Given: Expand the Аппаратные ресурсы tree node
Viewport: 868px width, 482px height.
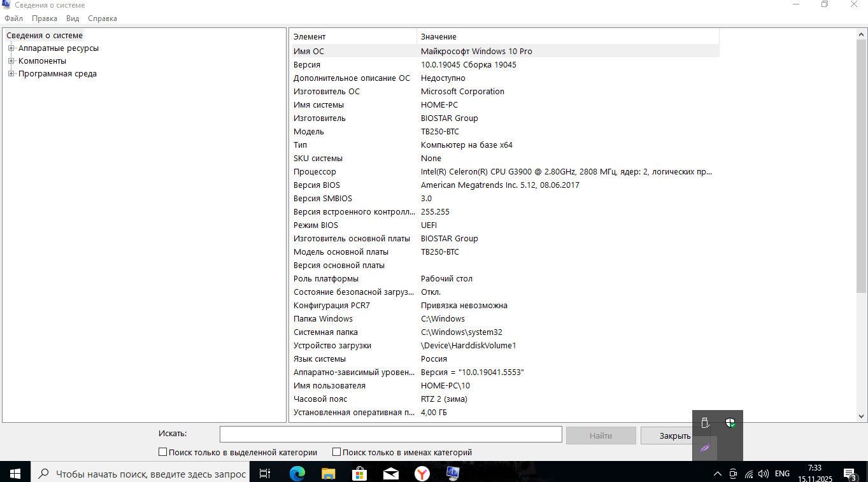Looking at the screenshot, I should pos(11,48).
